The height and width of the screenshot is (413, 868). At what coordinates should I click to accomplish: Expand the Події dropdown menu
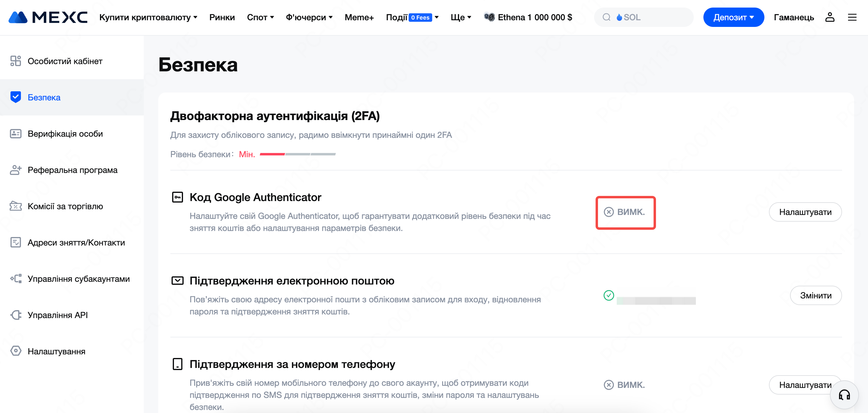pyautogui.click(x=412, y=17)
